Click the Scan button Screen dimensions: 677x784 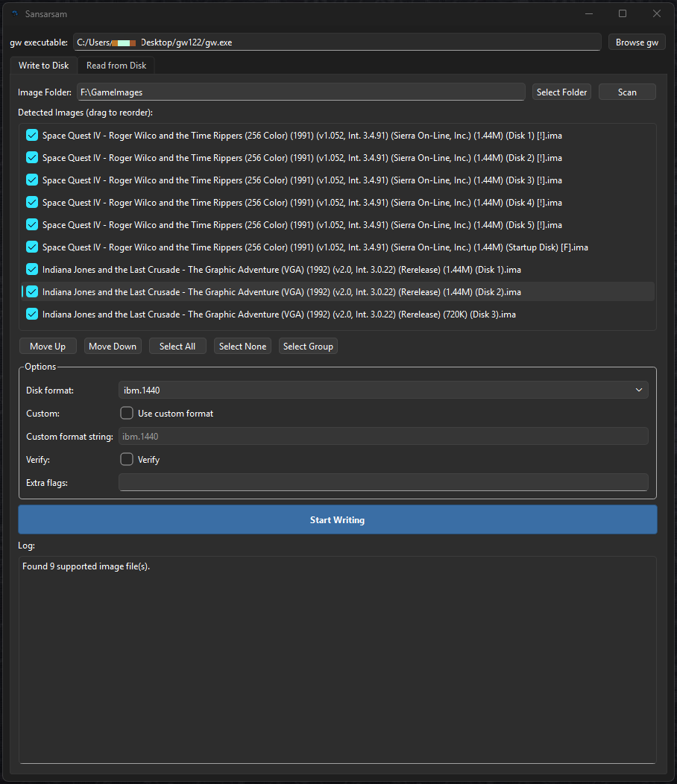627,92
